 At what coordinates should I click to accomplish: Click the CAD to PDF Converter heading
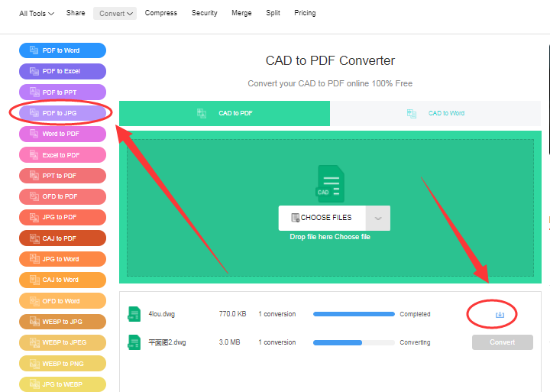330,60
